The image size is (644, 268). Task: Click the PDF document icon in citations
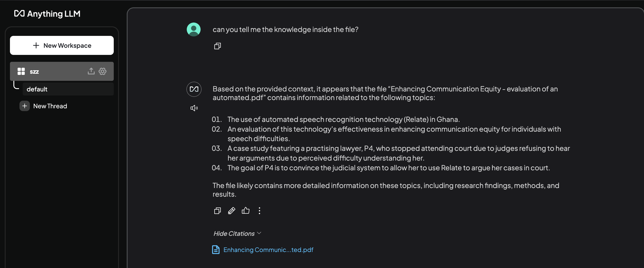(x=216, y=249)
